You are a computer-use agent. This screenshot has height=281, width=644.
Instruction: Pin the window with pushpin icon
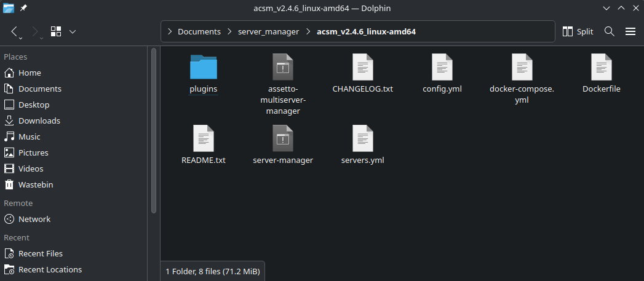coord(23,8)
